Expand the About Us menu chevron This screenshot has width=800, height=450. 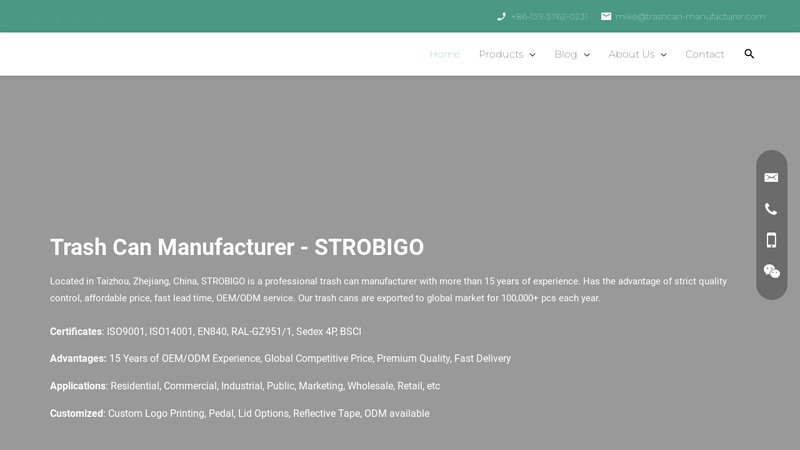663,55
